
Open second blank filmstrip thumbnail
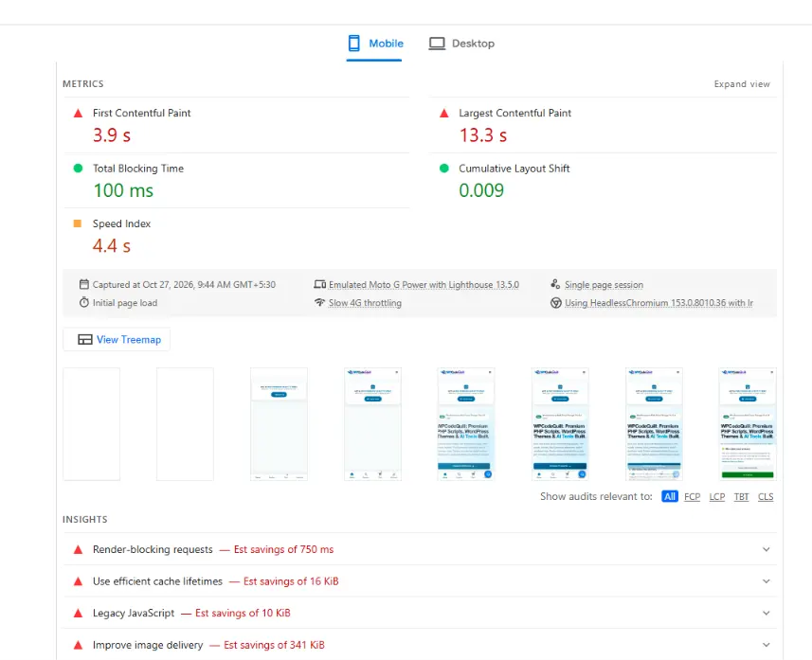185,424
